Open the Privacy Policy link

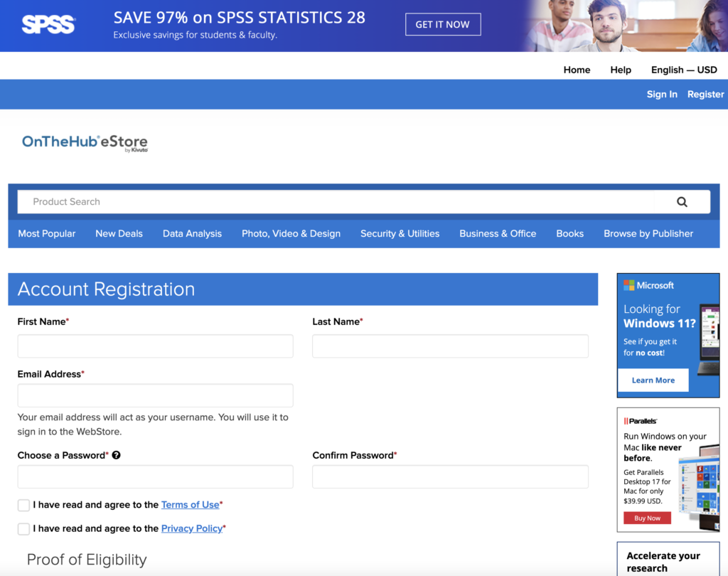192,528
